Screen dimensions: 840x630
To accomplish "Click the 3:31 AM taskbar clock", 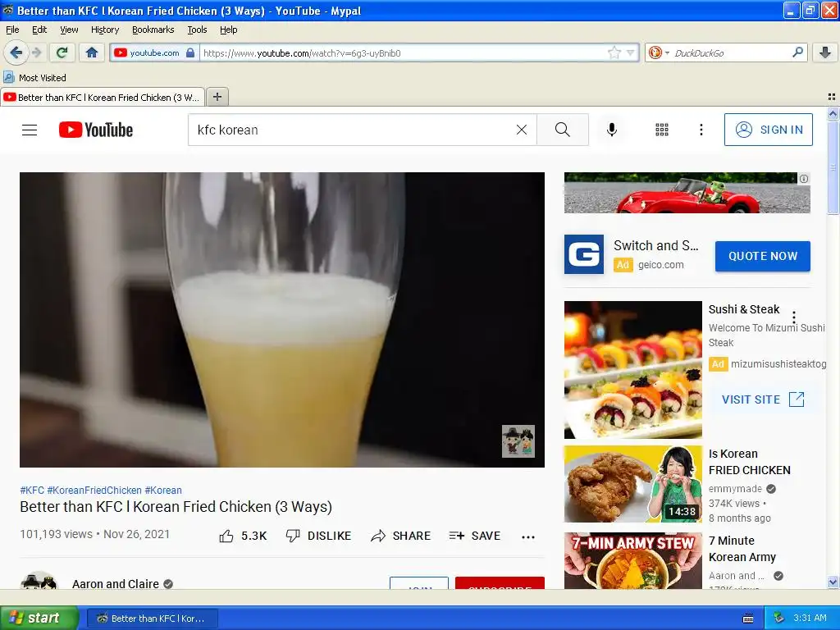I will 810,619.
